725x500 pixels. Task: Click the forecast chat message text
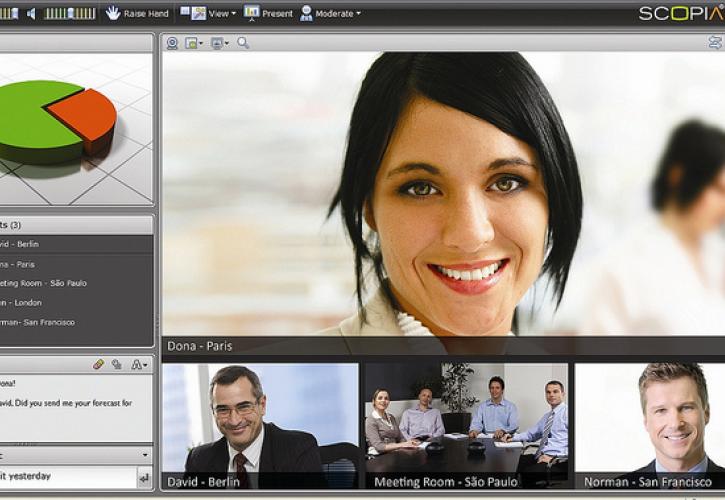(66, 403)
